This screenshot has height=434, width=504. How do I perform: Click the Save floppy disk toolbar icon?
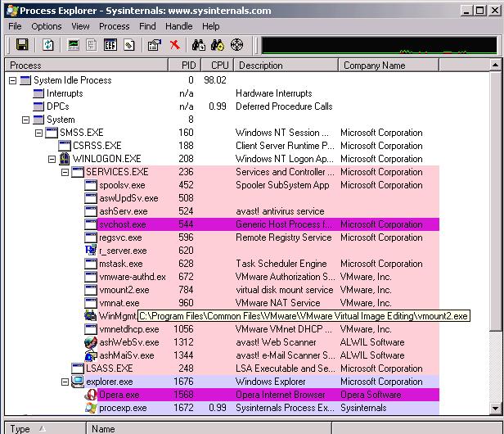pos(22,45)
